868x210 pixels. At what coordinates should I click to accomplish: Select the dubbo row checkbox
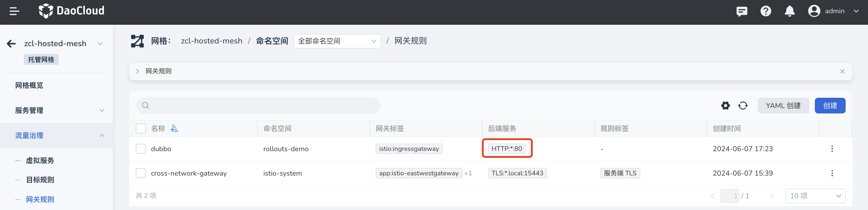pyautogui.click(x=140, y=149)
